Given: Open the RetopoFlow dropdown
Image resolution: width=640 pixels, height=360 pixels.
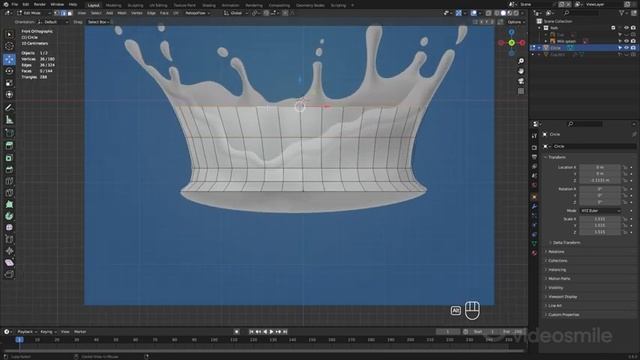Looking at the screenshot, I should click(198, 13).
